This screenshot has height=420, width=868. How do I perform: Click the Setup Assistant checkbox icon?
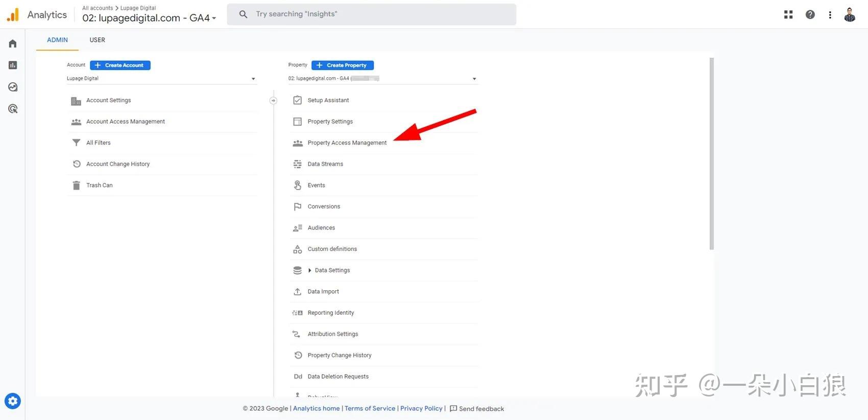click(298, 100)
